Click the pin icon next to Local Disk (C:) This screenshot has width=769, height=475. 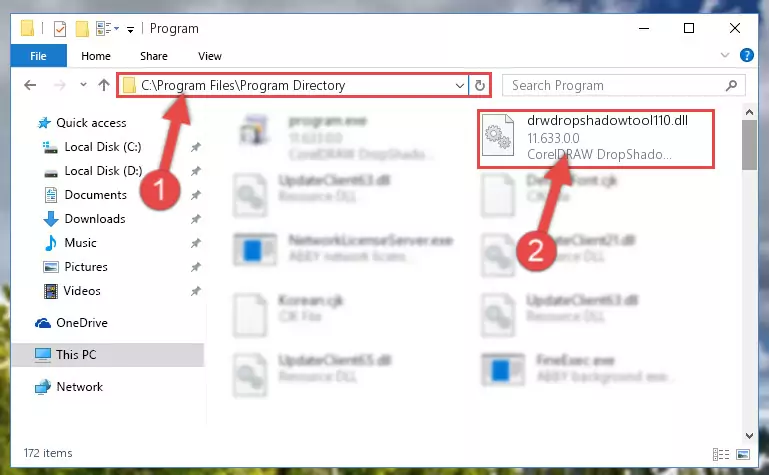(x=195, y=147)
